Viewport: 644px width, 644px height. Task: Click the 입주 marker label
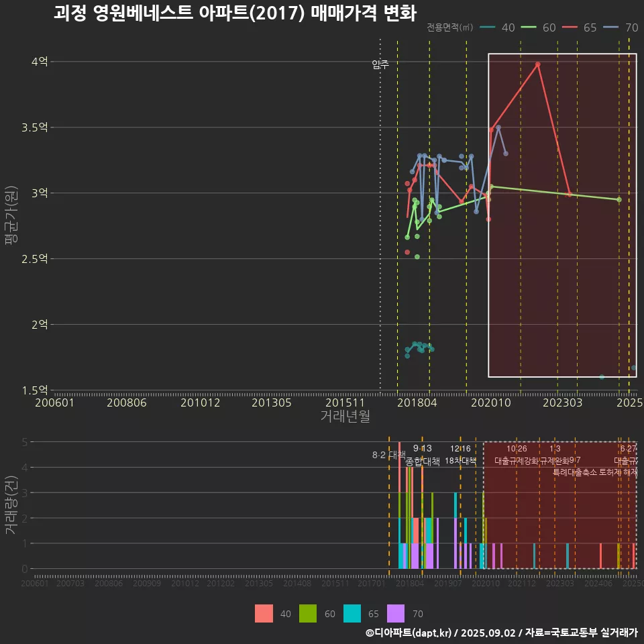pos(380,64)
